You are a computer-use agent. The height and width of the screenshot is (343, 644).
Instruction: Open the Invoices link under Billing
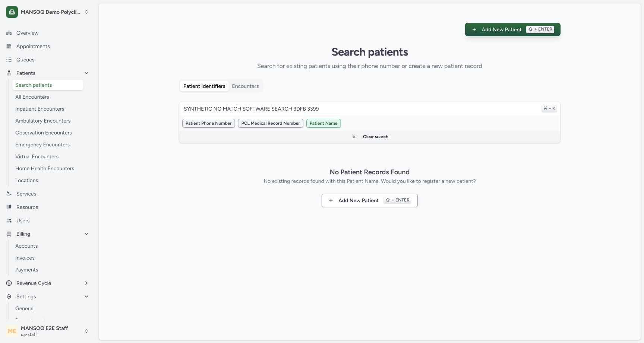coord(48,258)
